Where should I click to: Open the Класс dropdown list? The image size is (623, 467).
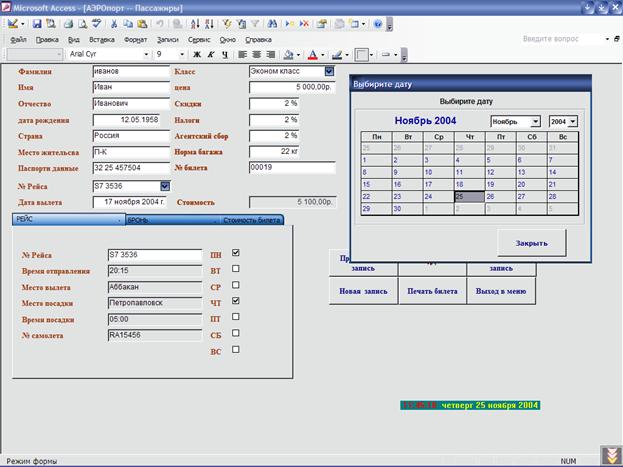[x=330, y=71]
